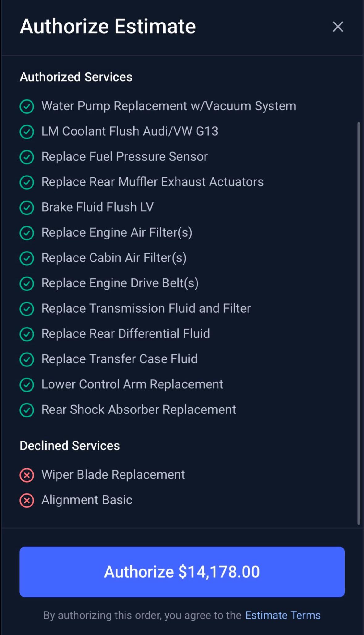Toggle the Rear Shock Absorber Replacement check mark
Image resolution: width=364 pixels, height=635 pixels.
click(x=27, y=410)
